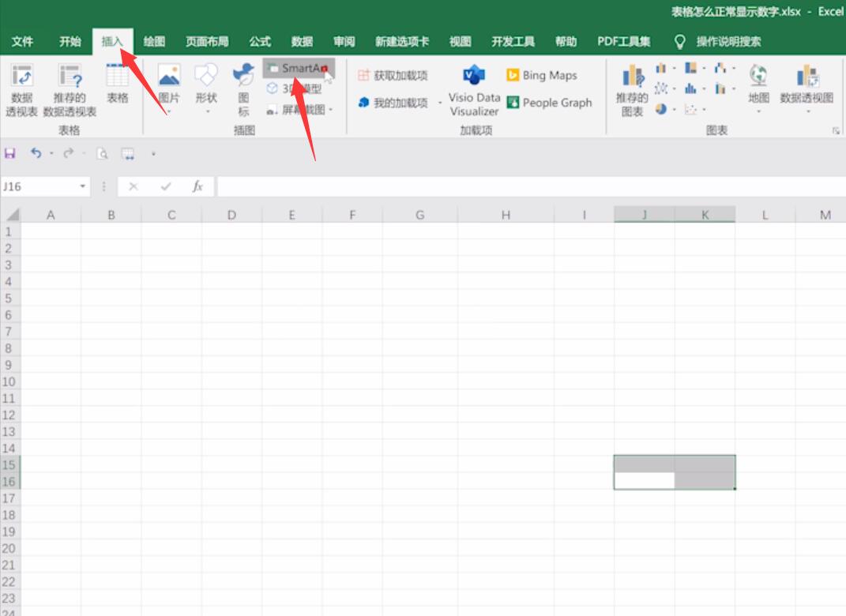846x616 pixels.
Task: Click into the formula bar
Action: click(531, 186)
